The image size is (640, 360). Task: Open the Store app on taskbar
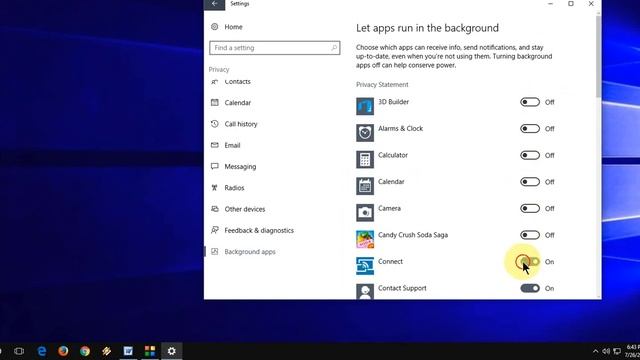point(150,351)
